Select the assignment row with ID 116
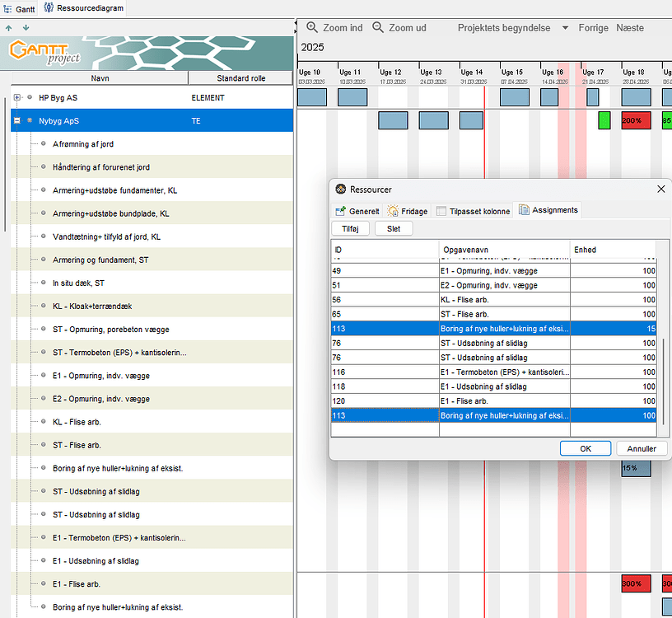 coord(494,372)
